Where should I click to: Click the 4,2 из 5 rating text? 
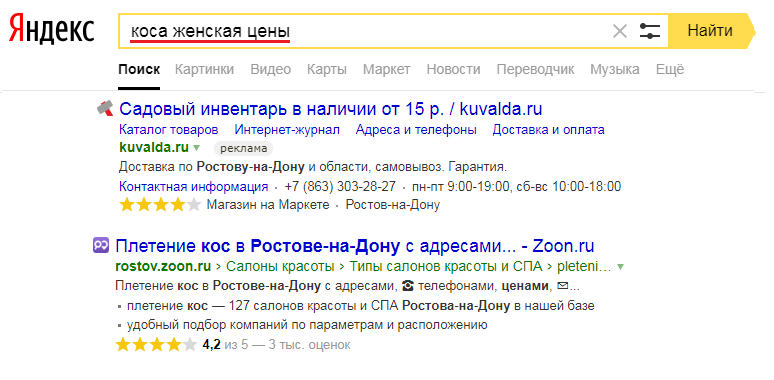click(x=225, y=344)
